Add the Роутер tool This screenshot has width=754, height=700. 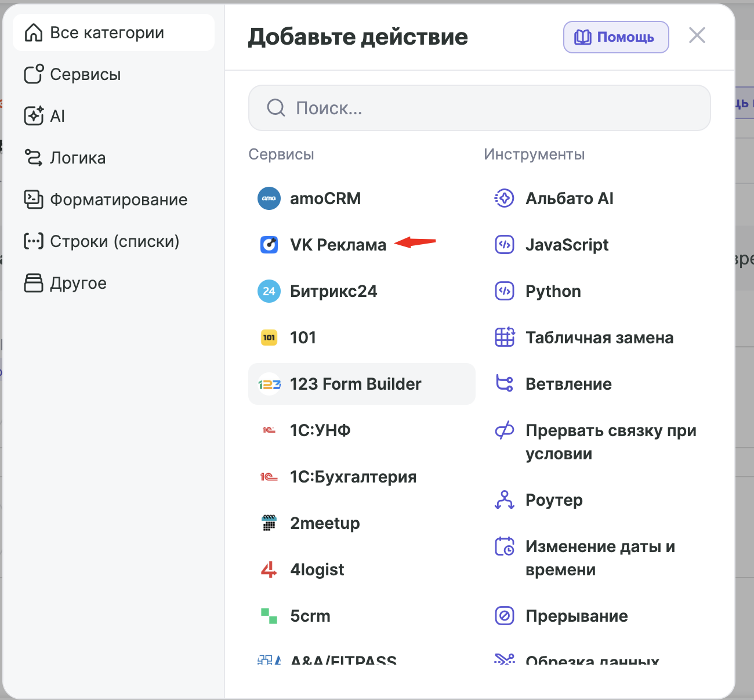click(597, 500)
